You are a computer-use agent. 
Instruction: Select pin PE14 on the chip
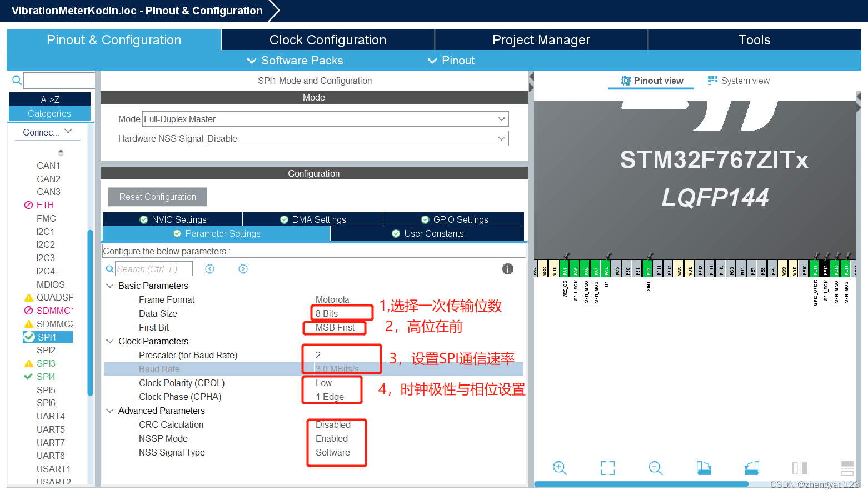[x=846, y=268]
